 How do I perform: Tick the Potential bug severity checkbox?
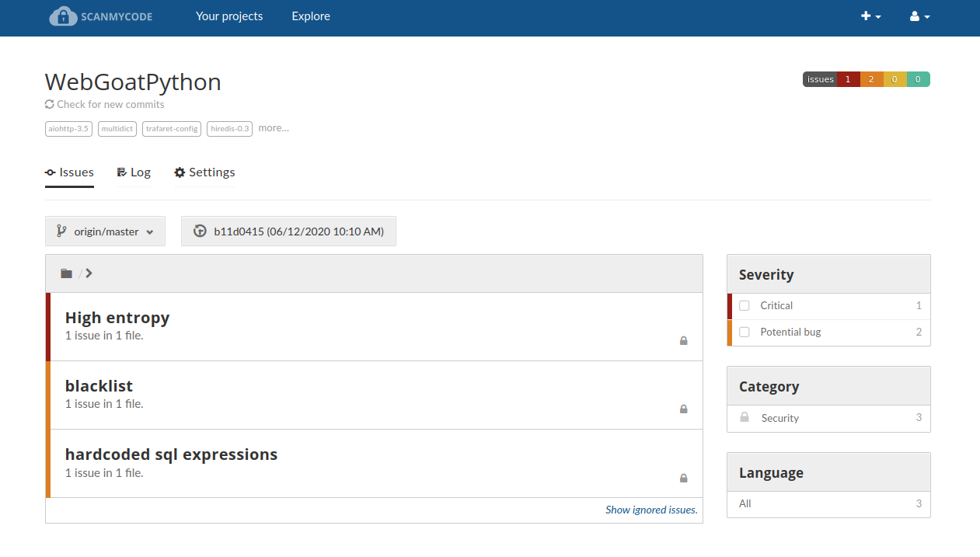(745, 332)
